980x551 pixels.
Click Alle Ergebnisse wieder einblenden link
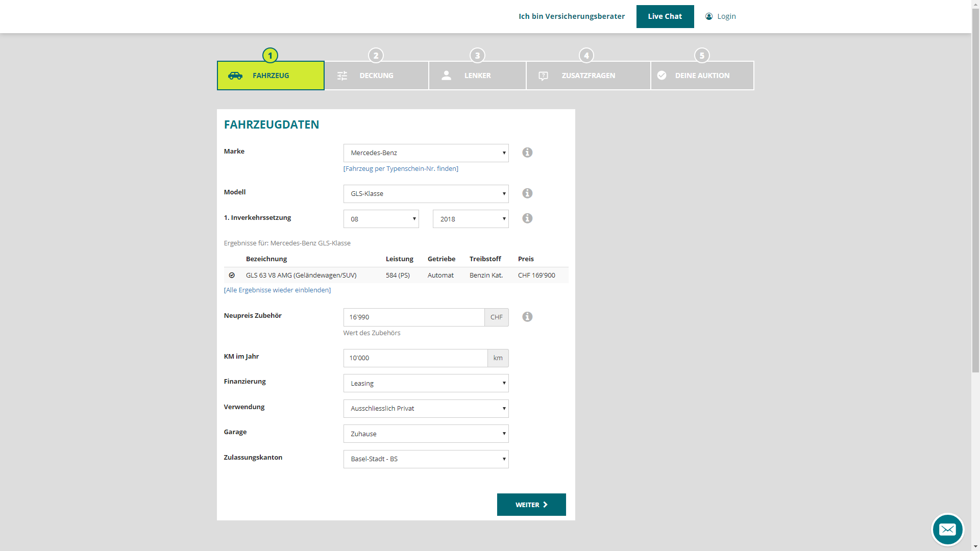(x=277, y=290)
